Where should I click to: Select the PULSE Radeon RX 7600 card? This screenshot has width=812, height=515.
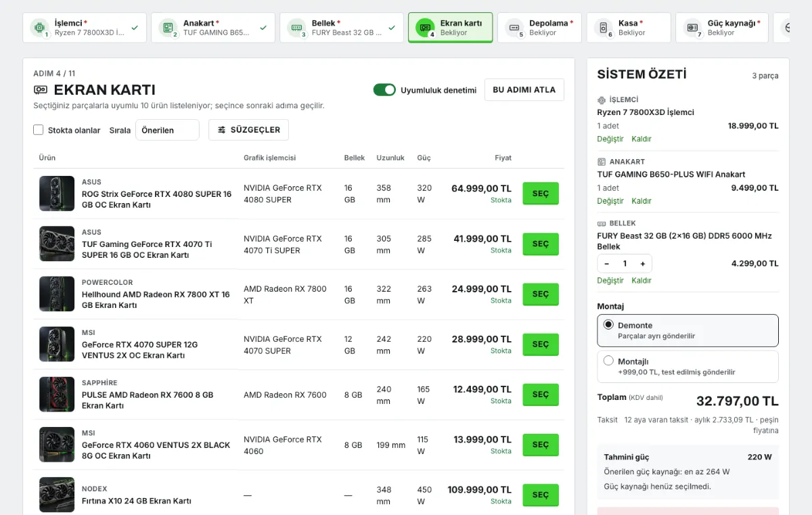pos(541,395)
